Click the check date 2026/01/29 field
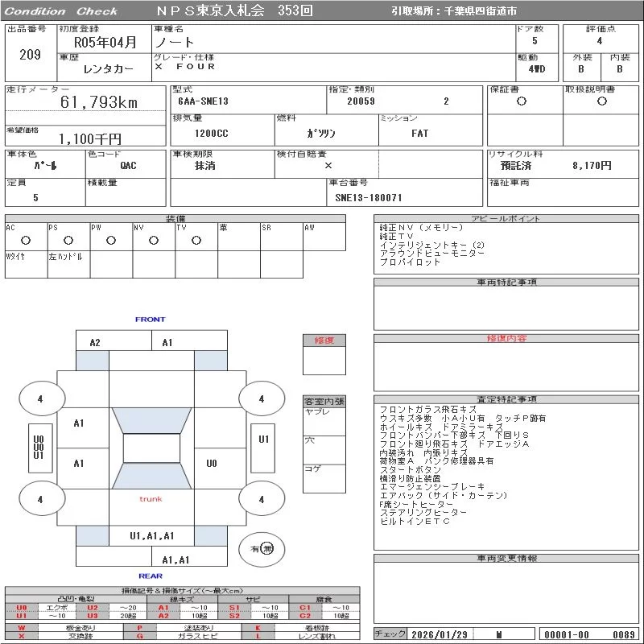644x644 pixels. [440, 634]
